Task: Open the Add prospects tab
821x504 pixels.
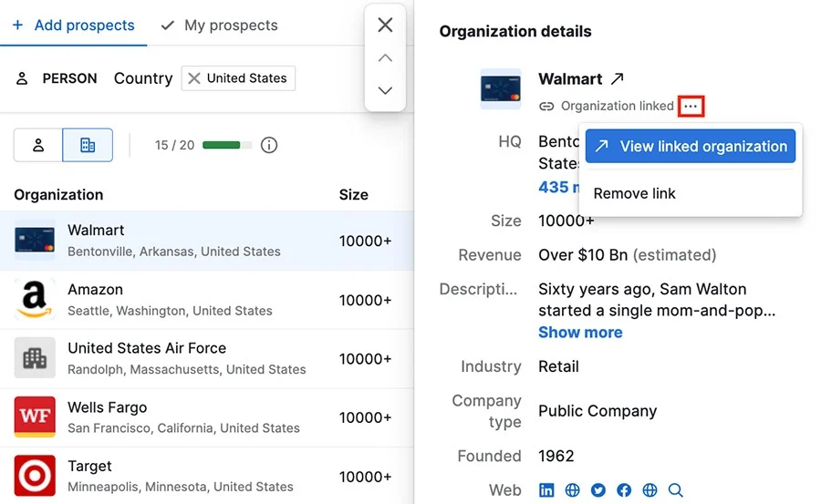Action: pyautogui.click(x=73, y=26)
